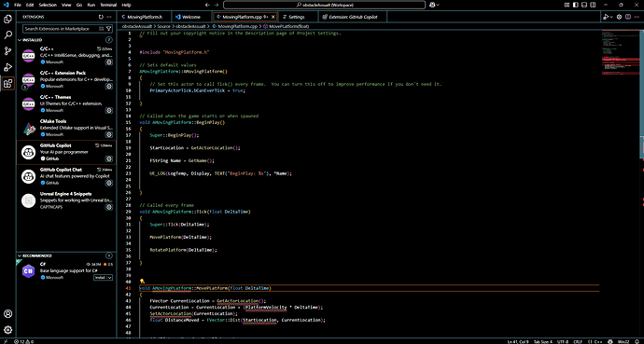Change Tab Size 4 indentation setting
The width and height of the screenshot is (644, 344).
(543, 341)
